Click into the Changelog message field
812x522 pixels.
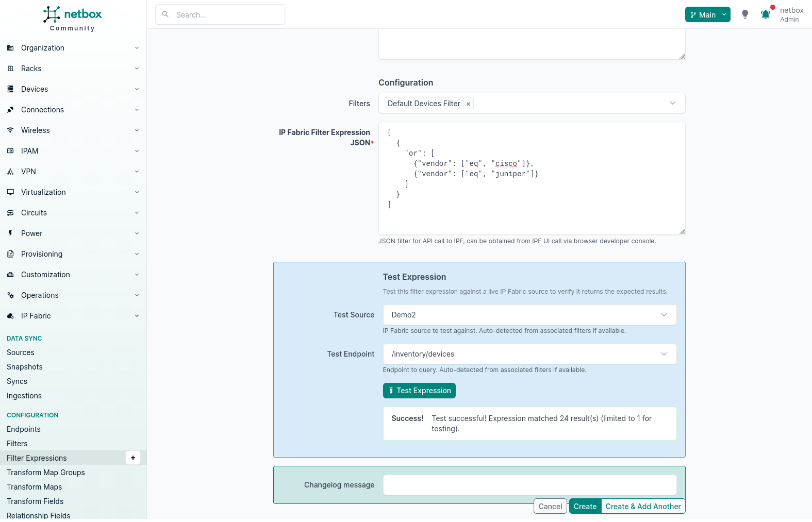tap(529, 485)
